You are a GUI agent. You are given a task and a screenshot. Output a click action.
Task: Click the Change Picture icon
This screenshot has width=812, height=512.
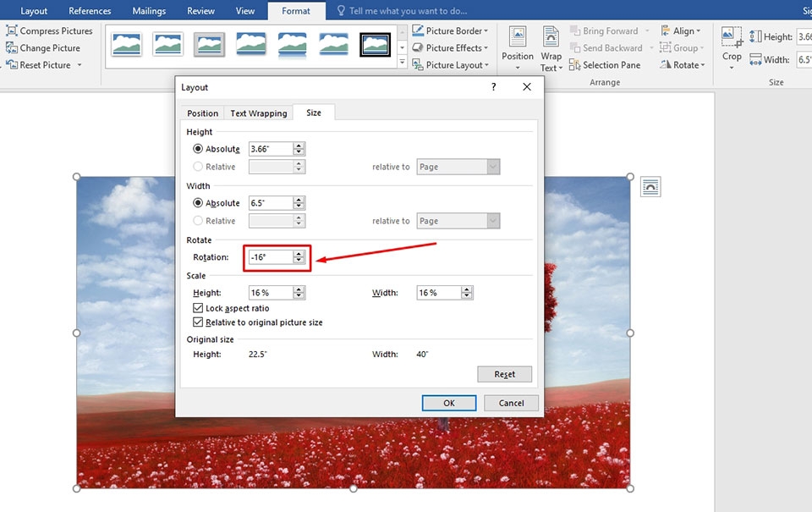(11, 47)
